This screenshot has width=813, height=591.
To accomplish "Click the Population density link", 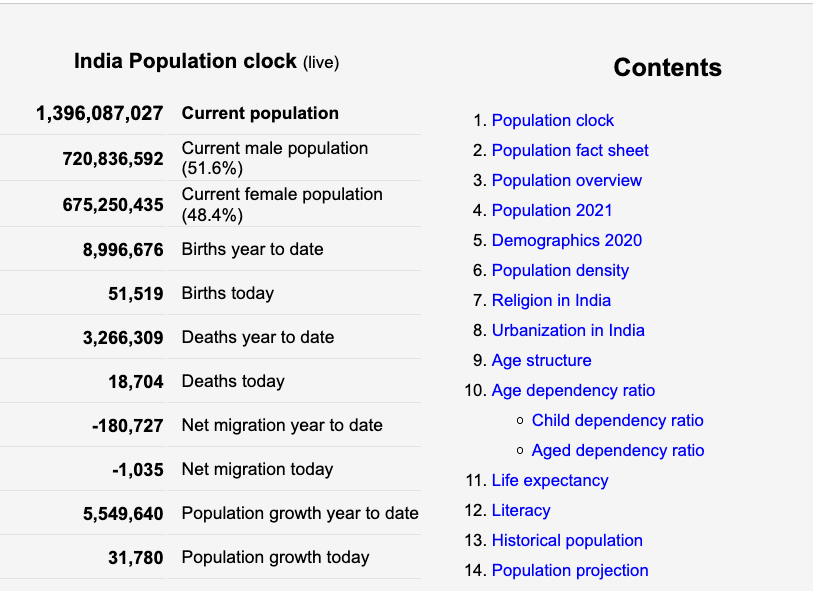I will pos(560,271).
